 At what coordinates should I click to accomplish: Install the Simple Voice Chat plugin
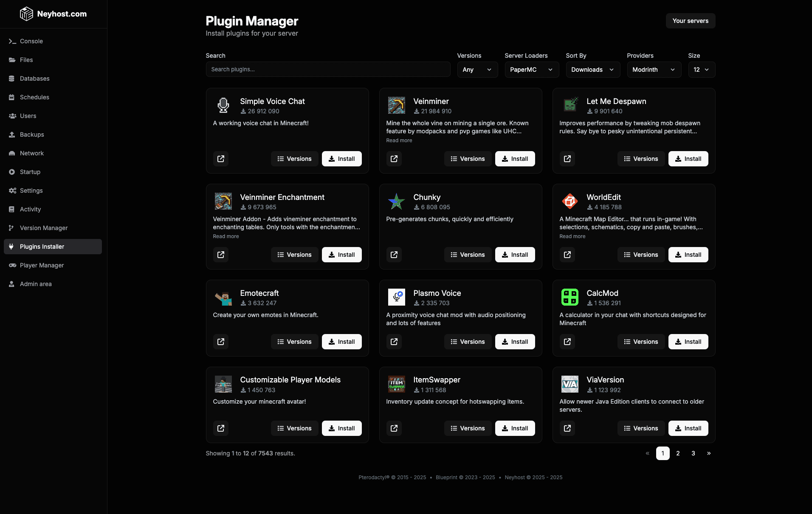[x=341, y=159]
